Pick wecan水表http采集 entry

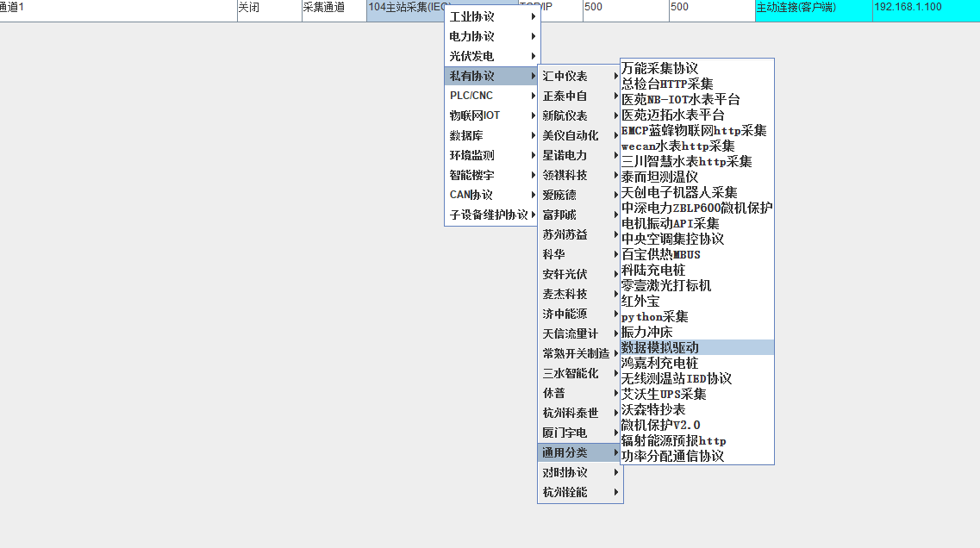coord(697,146)
